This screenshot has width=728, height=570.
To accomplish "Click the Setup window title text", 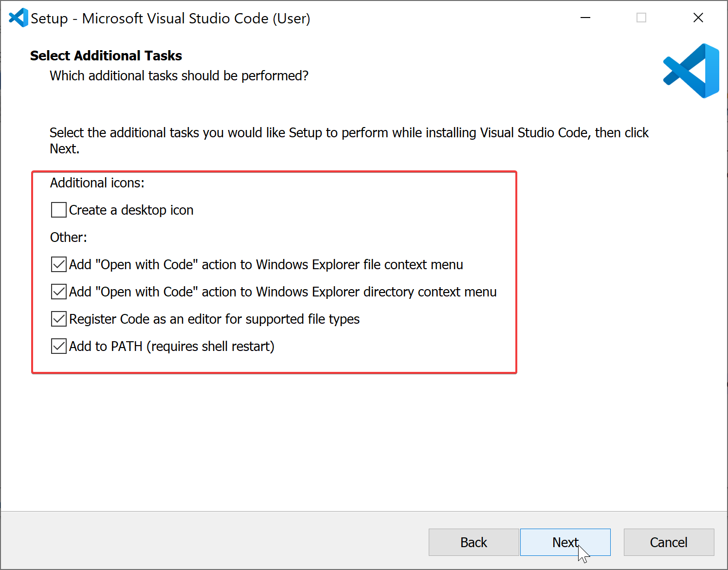I will (170, 18).
